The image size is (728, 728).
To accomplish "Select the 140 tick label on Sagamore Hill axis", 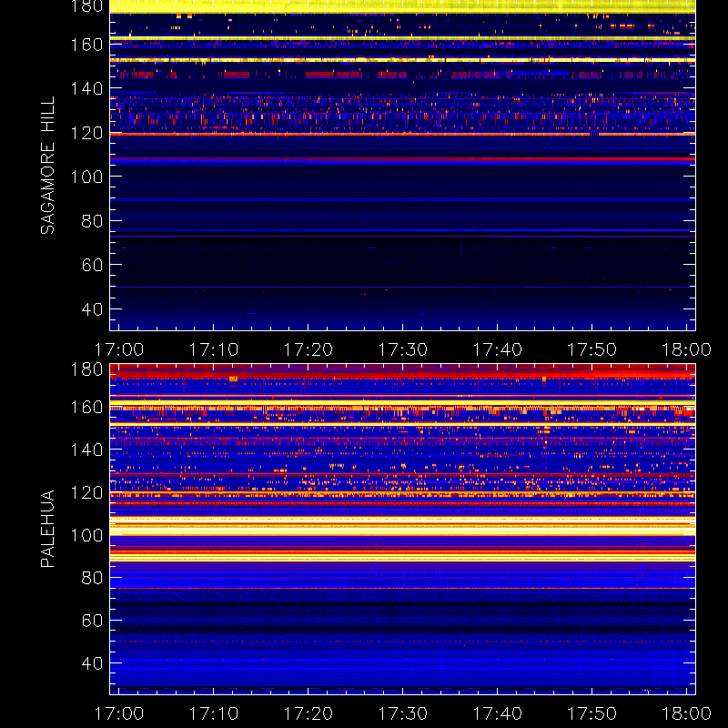I will 86,88.
